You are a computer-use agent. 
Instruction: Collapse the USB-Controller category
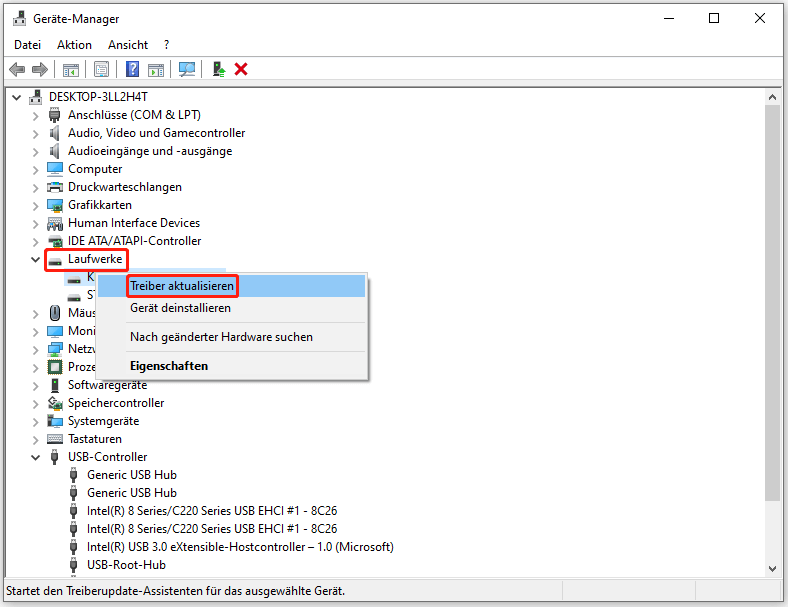coord(35,457)
